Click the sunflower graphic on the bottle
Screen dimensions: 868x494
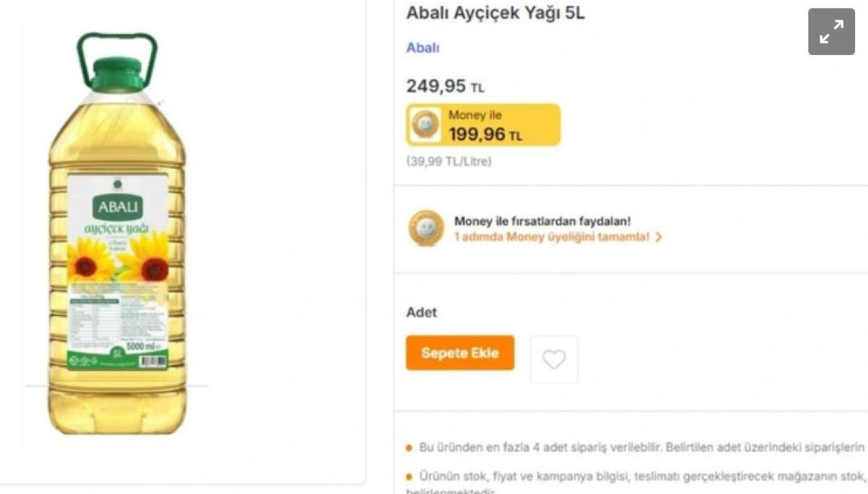click(x=91, y=262)
